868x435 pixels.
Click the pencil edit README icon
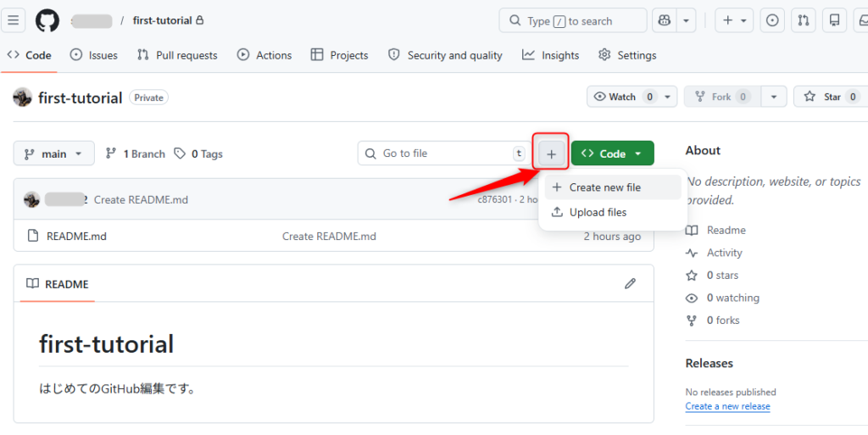630,283
